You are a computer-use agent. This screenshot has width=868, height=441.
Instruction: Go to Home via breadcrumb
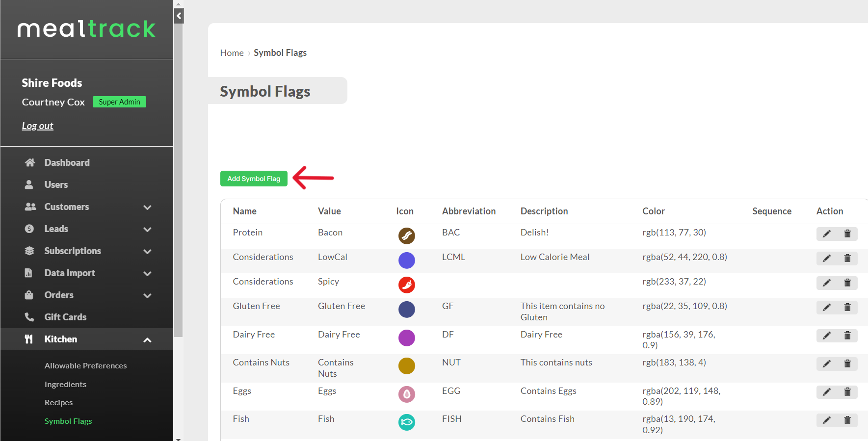tap(232, 53)
